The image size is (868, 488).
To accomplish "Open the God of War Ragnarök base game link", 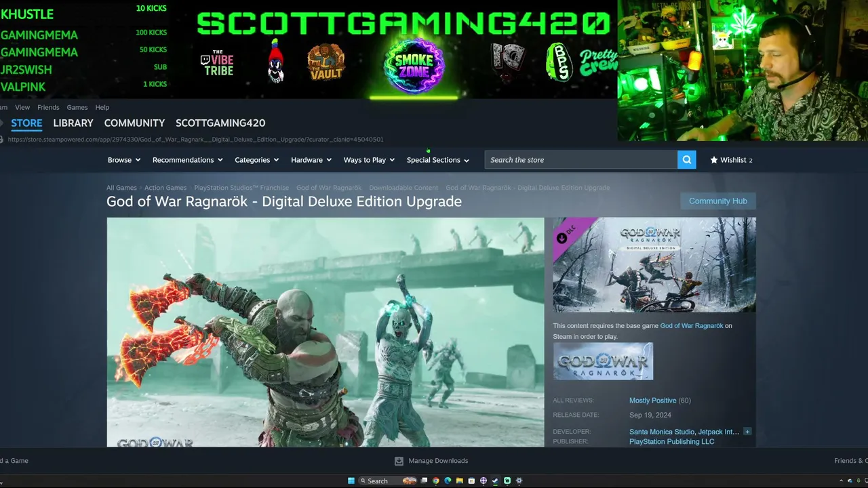I will point(692,326).
